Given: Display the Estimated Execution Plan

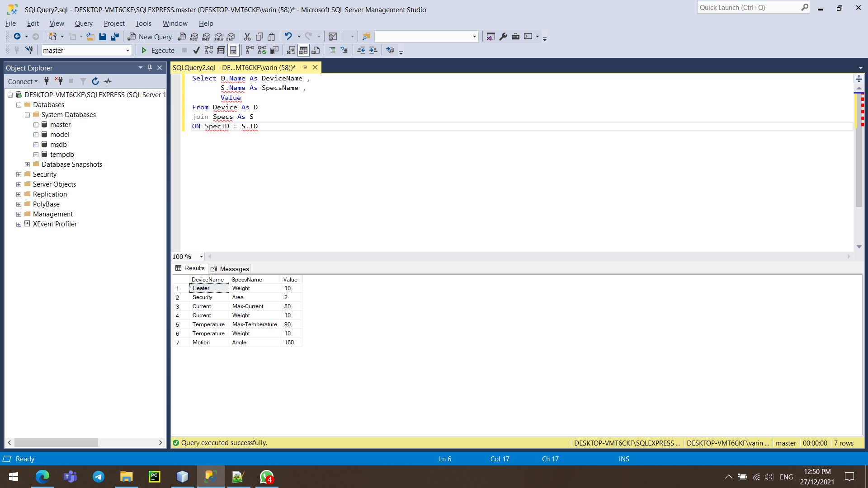Looking at the screenshot, I should (x=208, y=50).
